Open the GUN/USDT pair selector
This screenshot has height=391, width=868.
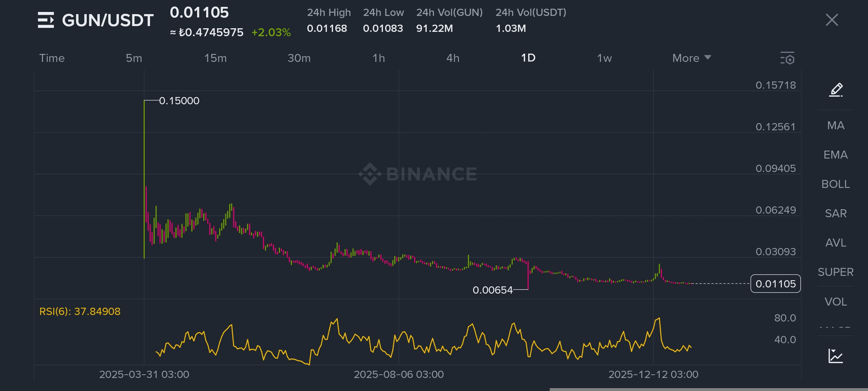[x=108, y=20]
